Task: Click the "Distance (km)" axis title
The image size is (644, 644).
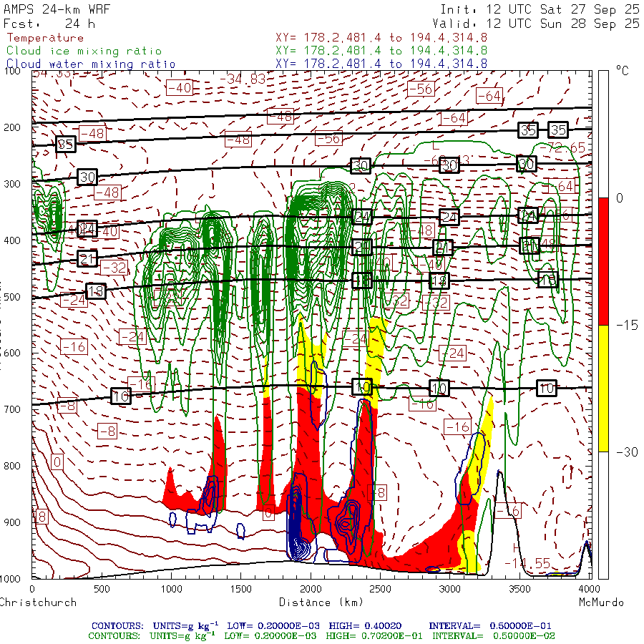Action: pos(321,602)
